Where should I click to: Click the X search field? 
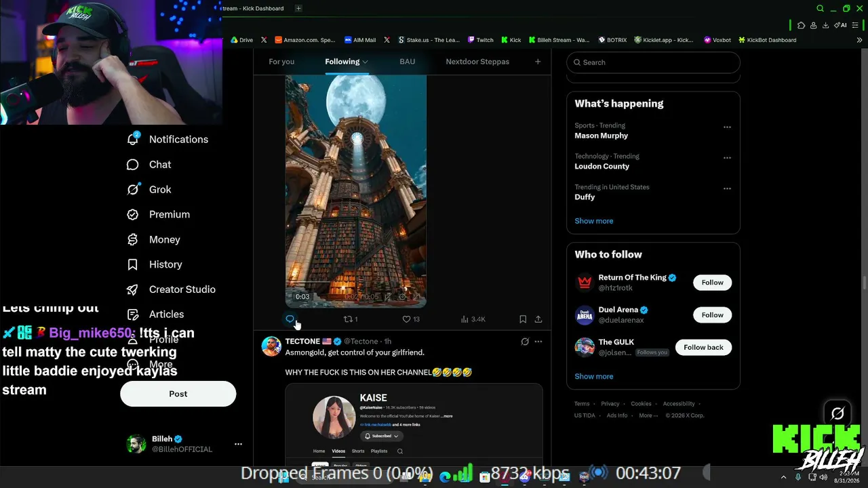pyautogui.click(x=653, y=62)
